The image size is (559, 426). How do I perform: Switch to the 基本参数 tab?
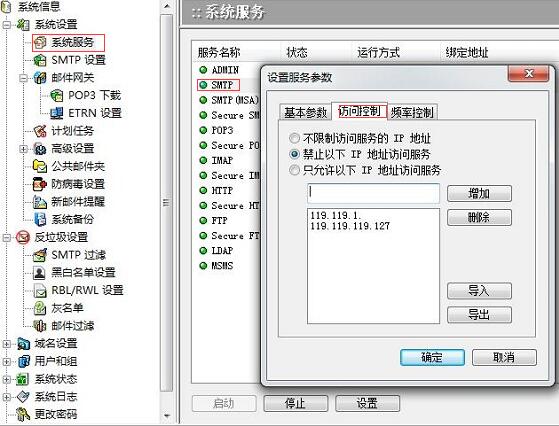point(306,112)
